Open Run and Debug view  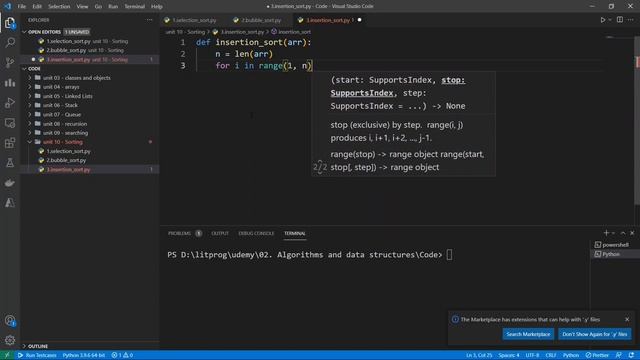(10, 102)
